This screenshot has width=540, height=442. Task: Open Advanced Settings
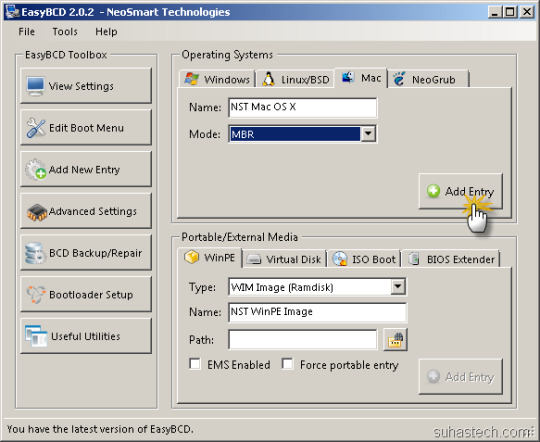[86, 211]
